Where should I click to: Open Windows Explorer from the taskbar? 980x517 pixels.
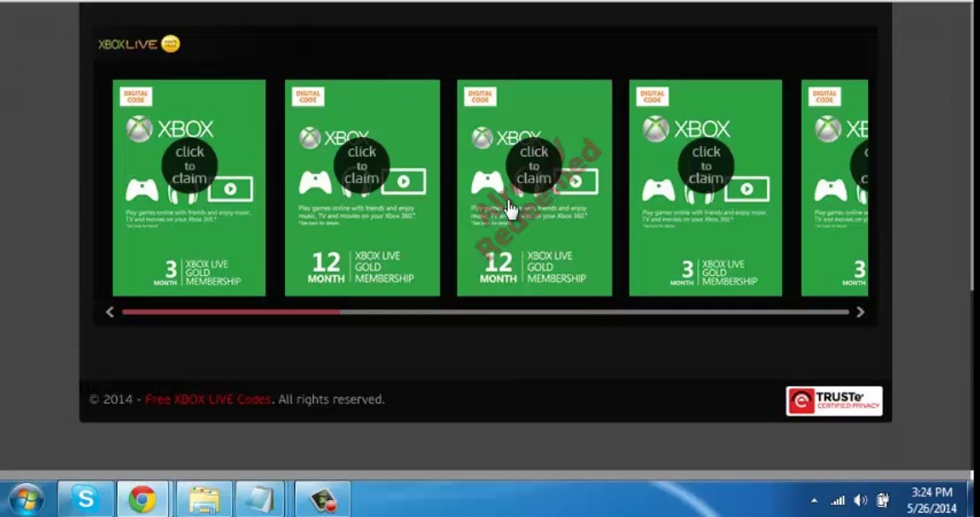coord(204,499)
